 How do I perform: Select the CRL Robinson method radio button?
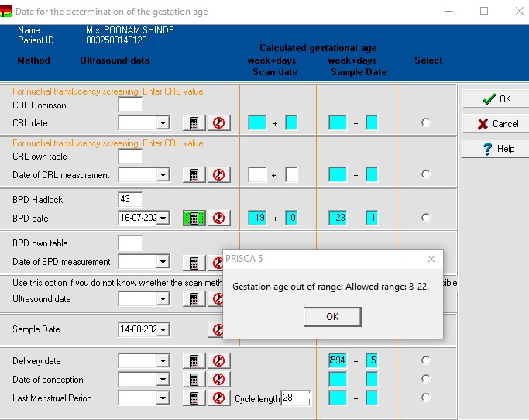[425, 122]
